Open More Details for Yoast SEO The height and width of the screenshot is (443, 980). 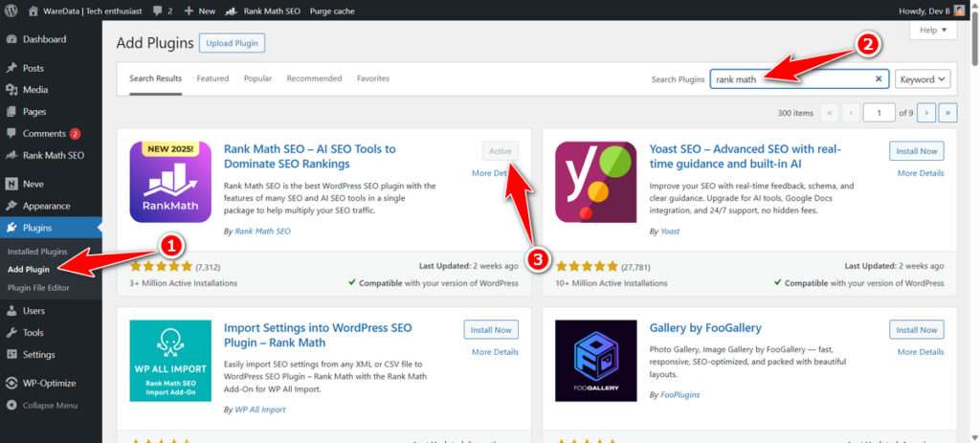pos(921,173)
